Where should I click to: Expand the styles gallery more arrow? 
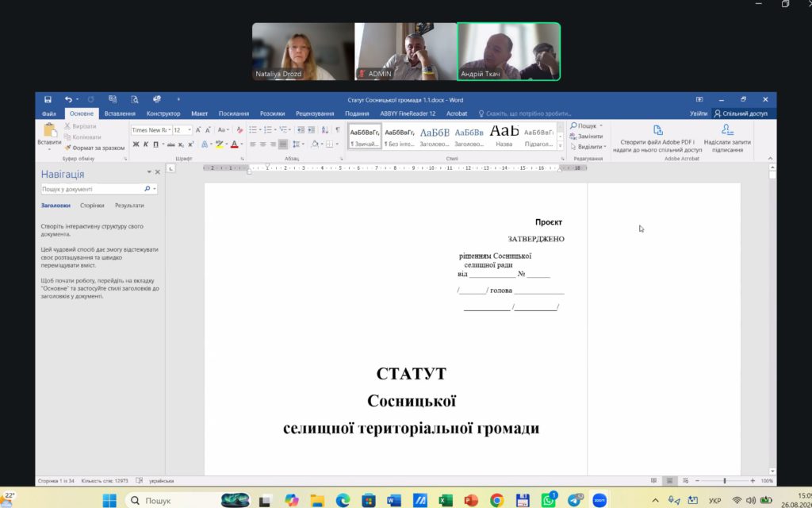561,146
